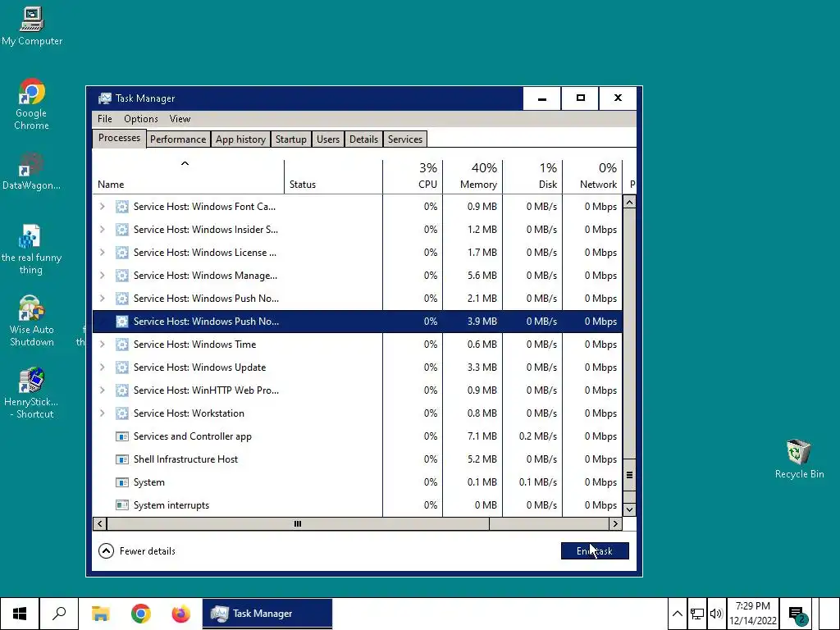The width and height of the screenshot is (840, 630).
Task: Open the clock showing 7:29 PM
Action: [x=753, y=614]
